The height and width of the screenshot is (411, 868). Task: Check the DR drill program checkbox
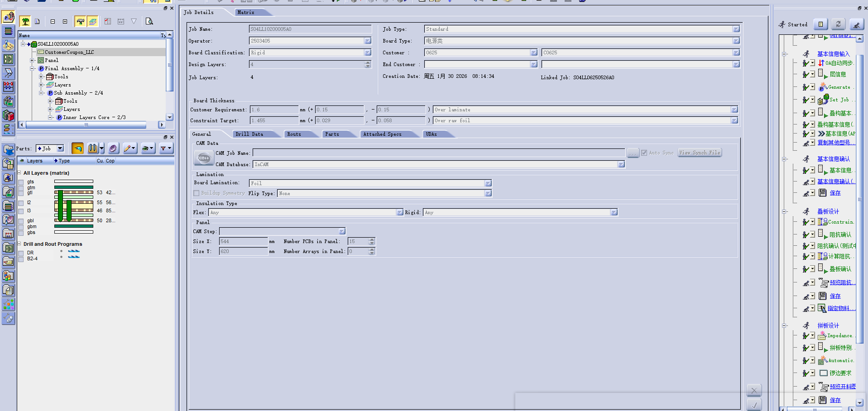coord(21,253)
